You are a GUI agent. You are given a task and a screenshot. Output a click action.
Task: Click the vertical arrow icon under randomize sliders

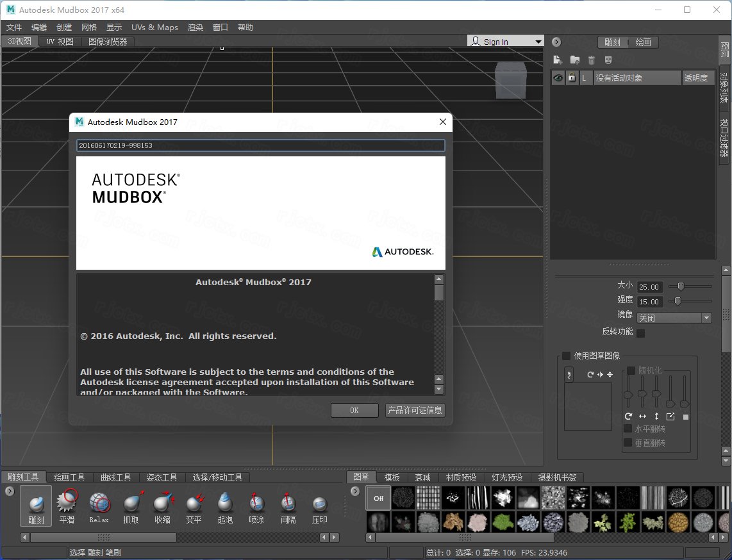(x=656, y=416)
